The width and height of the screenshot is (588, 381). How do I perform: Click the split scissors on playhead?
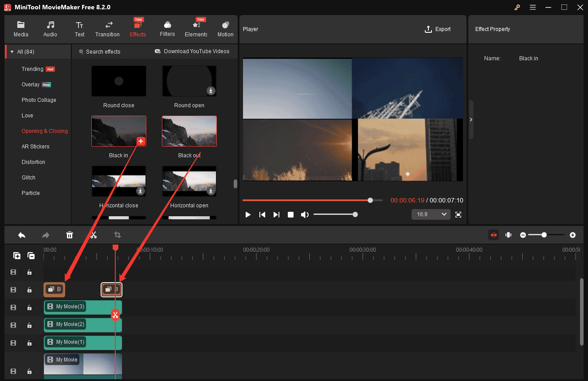click(x=115, y=315)
